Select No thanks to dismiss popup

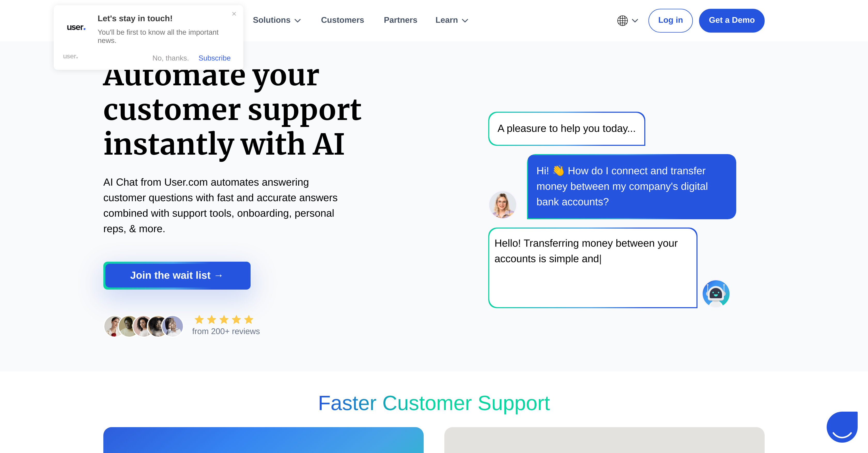(x=171, y=57)
